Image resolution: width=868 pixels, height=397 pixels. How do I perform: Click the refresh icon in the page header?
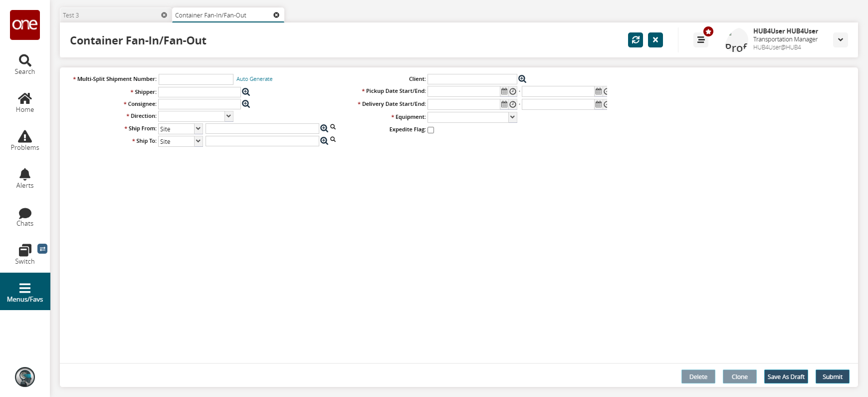point(635,40)
